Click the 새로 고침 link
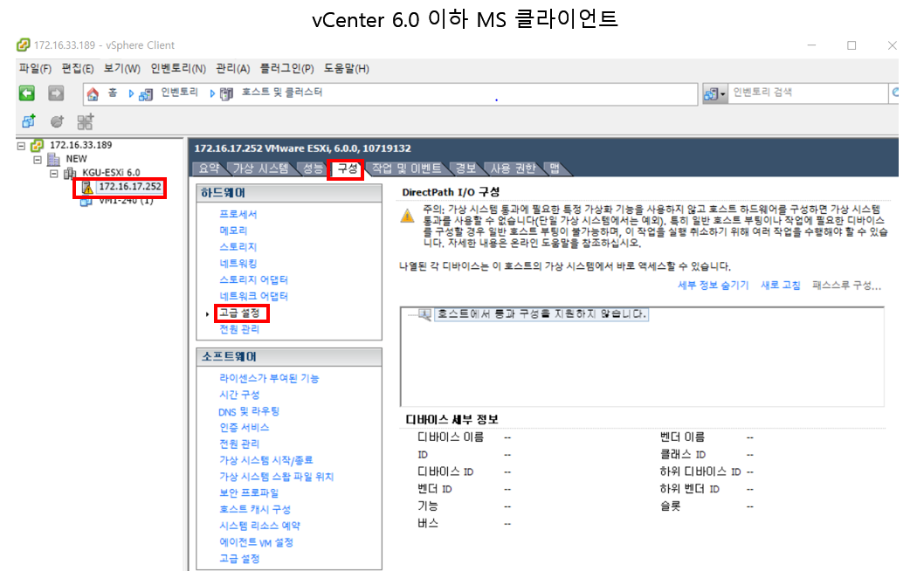924x571 pixels. pos(780,285)
